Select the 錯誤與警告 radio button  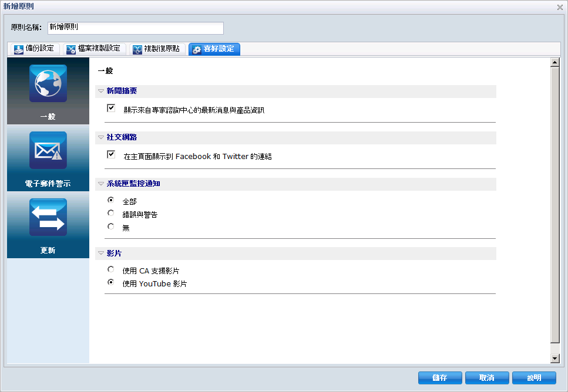pos(111,213)
